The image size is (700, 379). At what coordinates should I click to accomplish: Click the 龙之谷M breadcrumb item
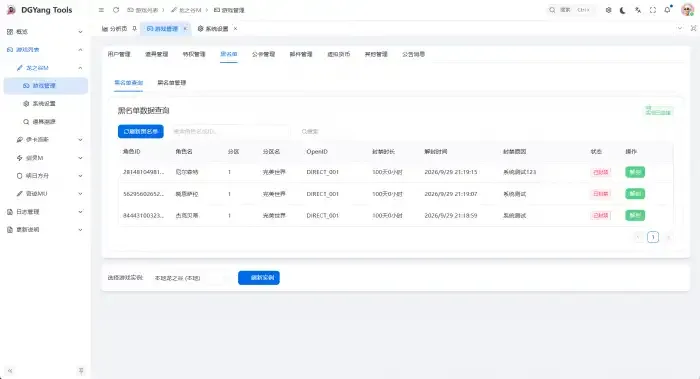pos(186,10)
